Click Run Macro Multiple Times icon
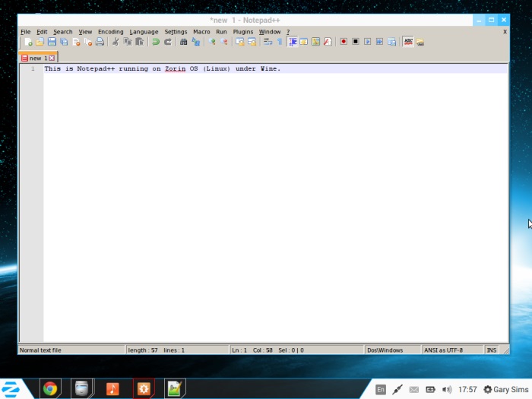This screenshot has width=532, height=399. (x=379, y=41)
